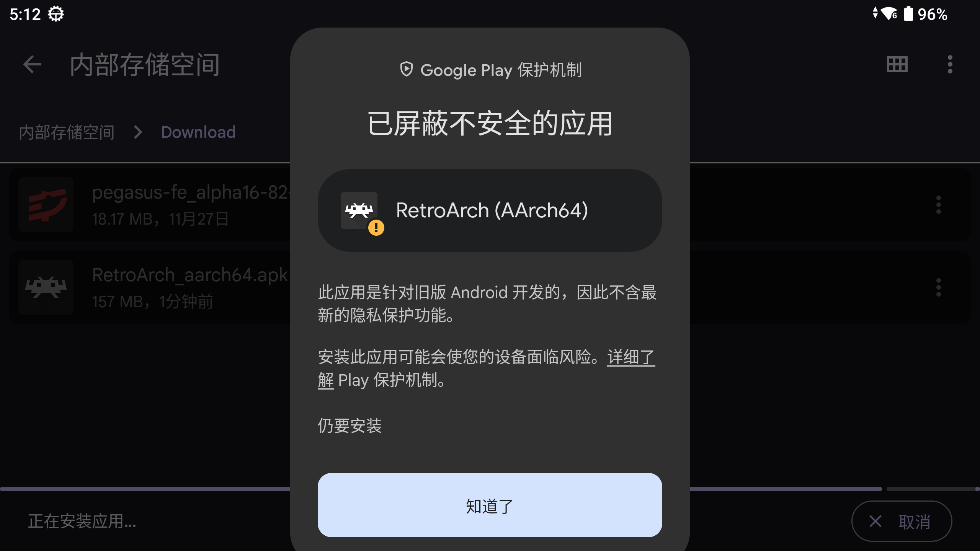Click the pegasus-fe app icon in file list
This screenshot has width=980, height=551.
[x=48, y=205]
